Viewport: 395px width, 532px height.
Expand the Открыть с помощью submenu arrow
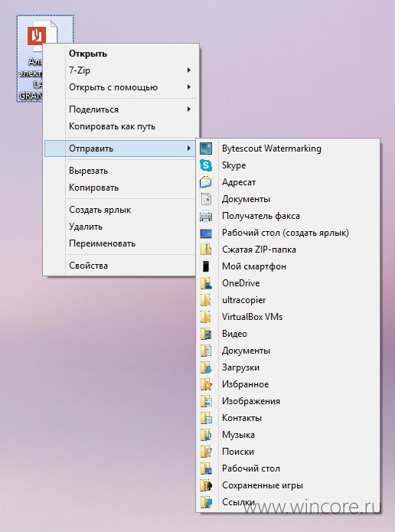click(188, 87)
